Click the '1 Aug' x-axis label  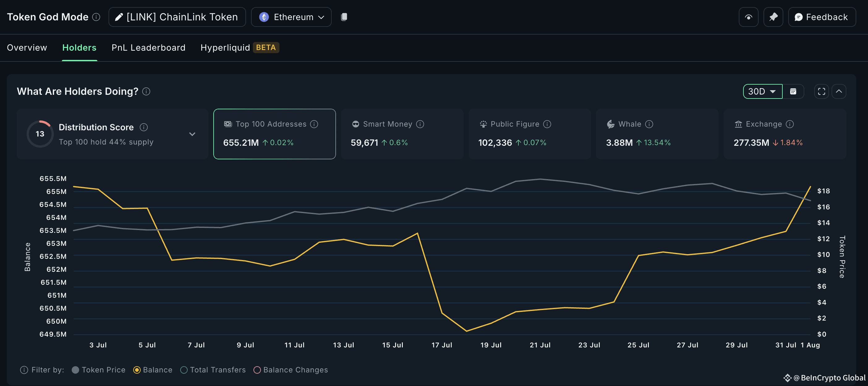pyautogui.click(x=810, y=345)
